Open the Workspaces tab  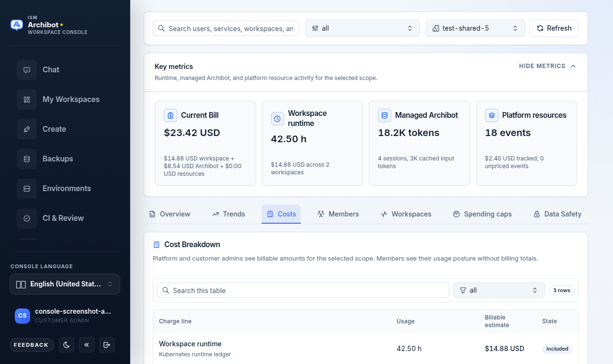(406, 214)
